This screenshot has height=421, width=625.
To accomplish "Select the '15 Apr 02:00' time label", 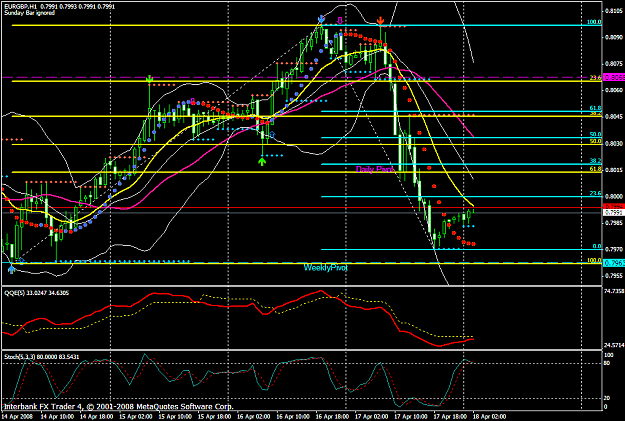I will pos(136,417).
